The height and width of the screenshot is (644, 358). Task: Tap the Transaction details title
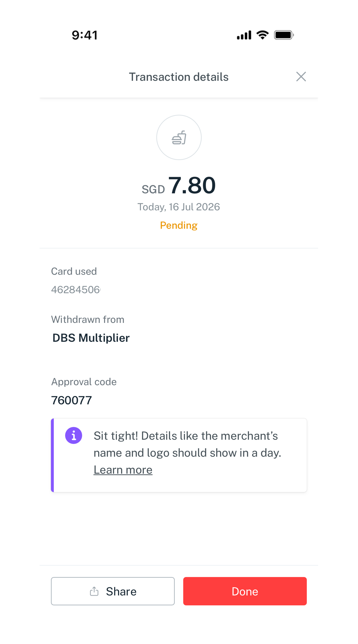[x=179, y=77]
